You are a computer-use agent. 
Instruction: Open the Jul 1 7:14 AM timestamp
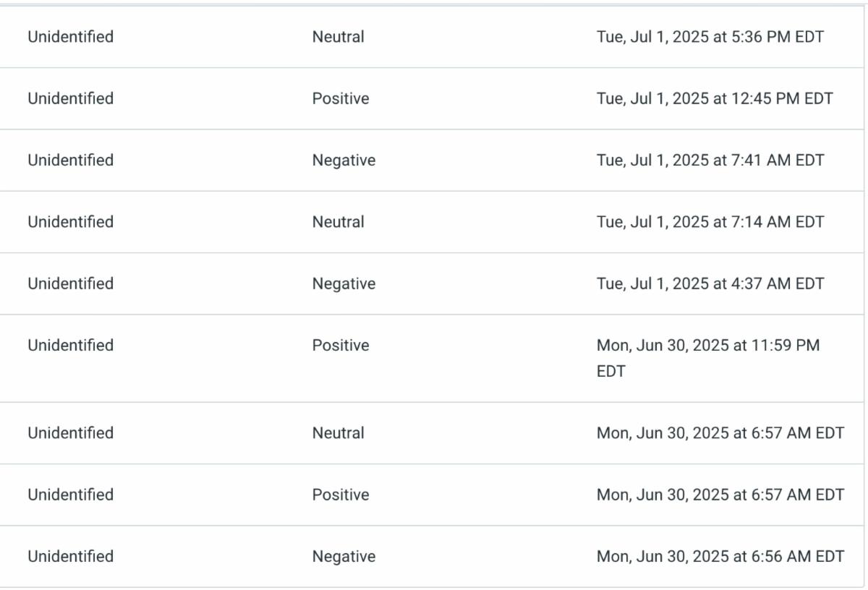coord(710,222)
